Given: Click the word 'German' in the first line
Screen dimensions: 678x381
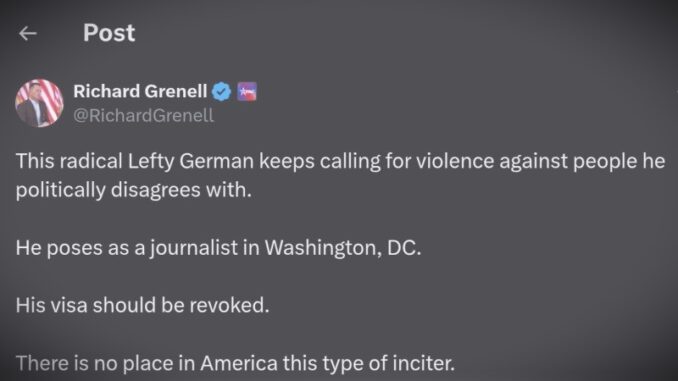Looking at the screenshot, I should click(216, 161).
